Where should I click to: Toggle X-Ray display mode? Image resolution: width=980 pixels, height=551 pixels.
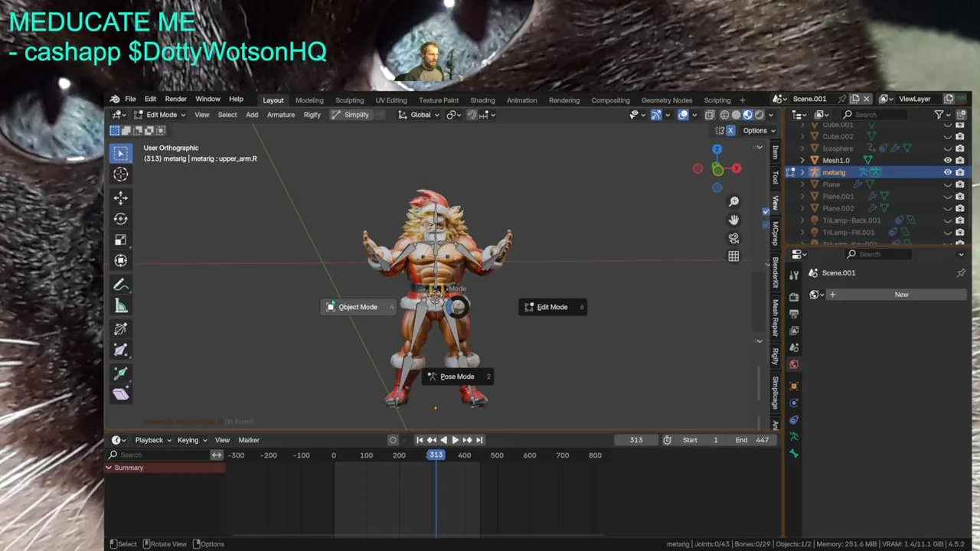pyautogui.click(x=709, y=115)
